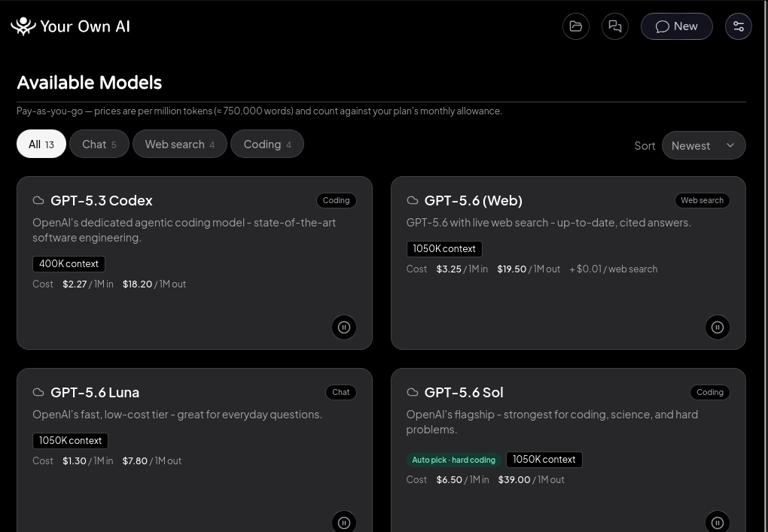Viewport: 768px width, 532px height.
Task: Open the settings sliders icon
Action: (738, 26)
